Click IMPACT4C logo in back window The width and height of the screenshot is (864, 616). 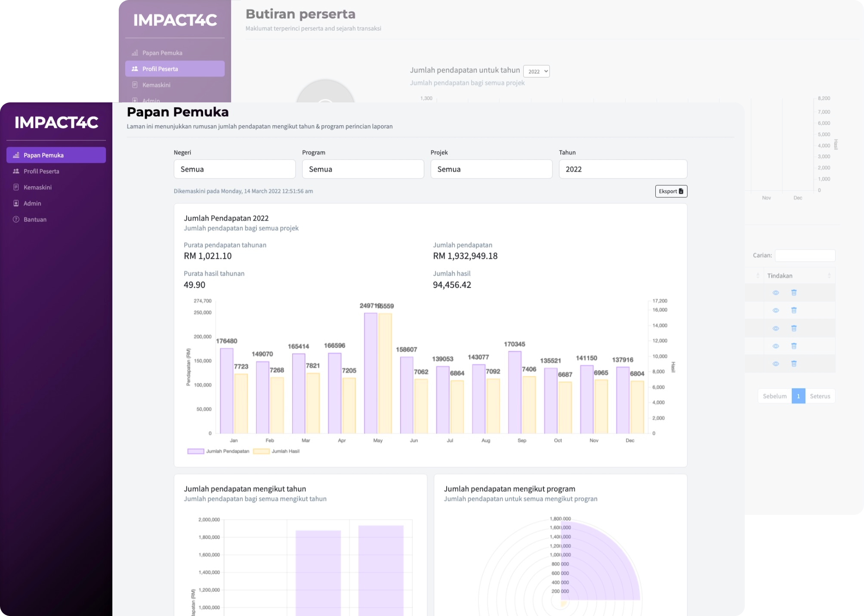(175, 20)
